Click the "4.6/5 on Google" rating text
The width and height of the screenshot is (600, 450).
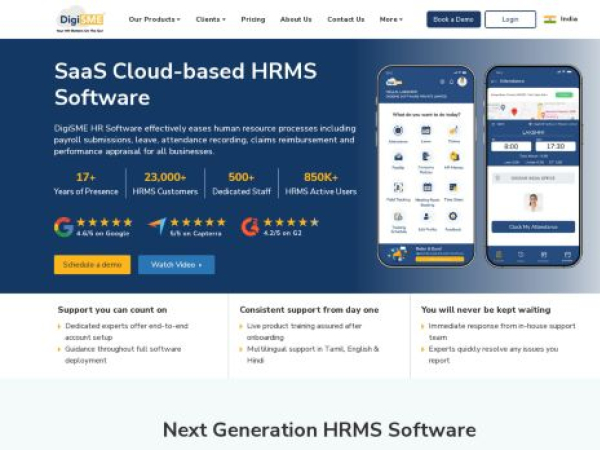(103, 233)
